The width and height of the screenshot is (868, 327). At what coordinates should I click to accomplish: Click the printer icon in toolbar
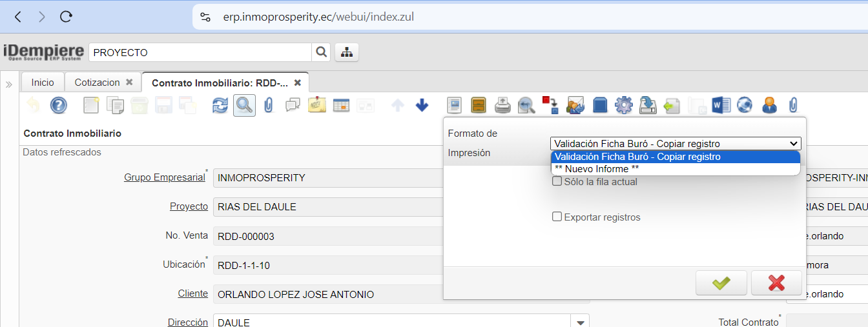tap(502, 105)
